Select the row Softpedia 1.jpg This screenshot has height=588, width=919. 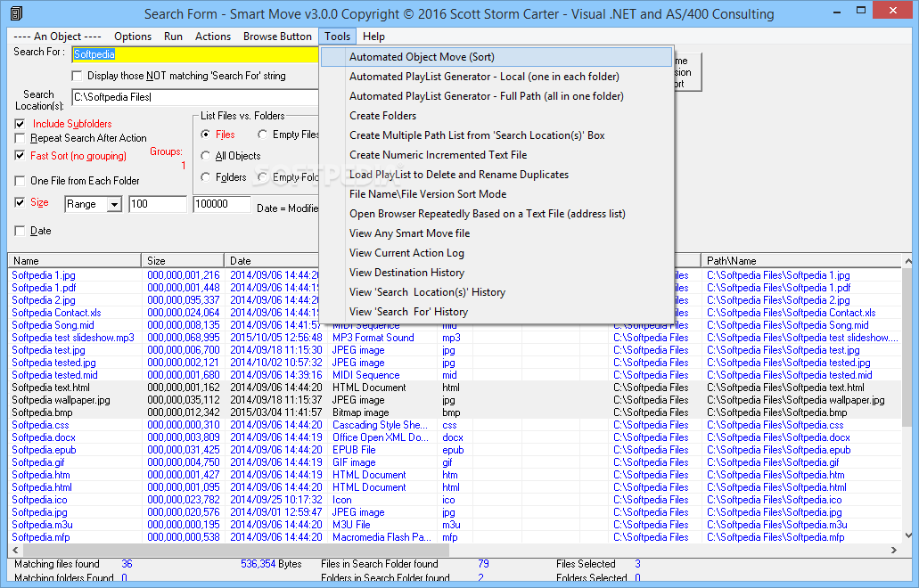click(x=44, y=275)
